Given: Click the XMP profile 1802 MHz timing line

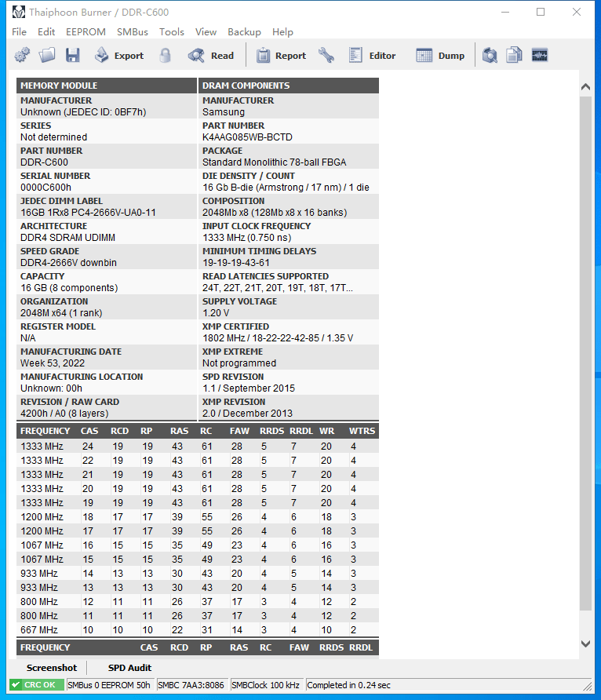Looking at the screenshot, I should [x=278, y=338].
